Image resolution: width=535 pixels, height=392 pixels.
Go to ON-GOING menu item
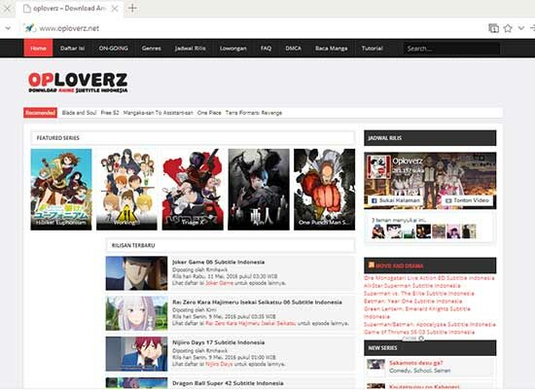click(x=113, y=48)
